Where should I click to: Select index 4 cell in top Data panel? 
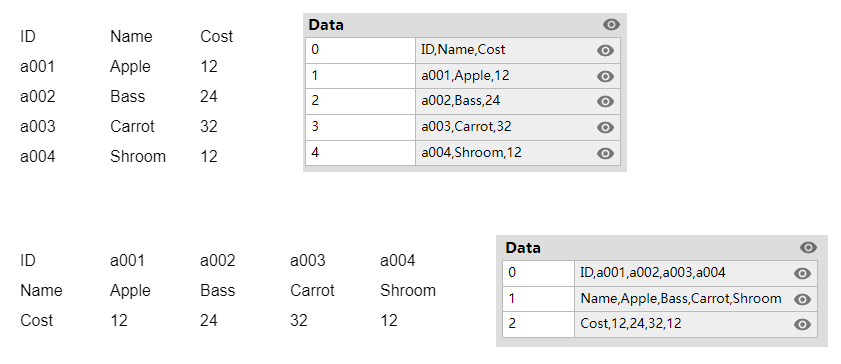(x=360, y=153)
